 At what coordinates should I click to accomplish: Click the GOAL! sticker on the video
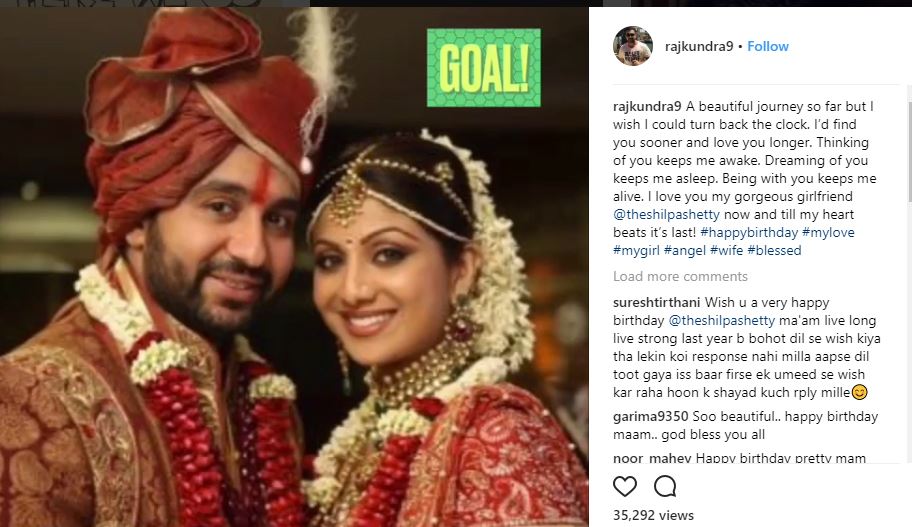coord(483,67)
